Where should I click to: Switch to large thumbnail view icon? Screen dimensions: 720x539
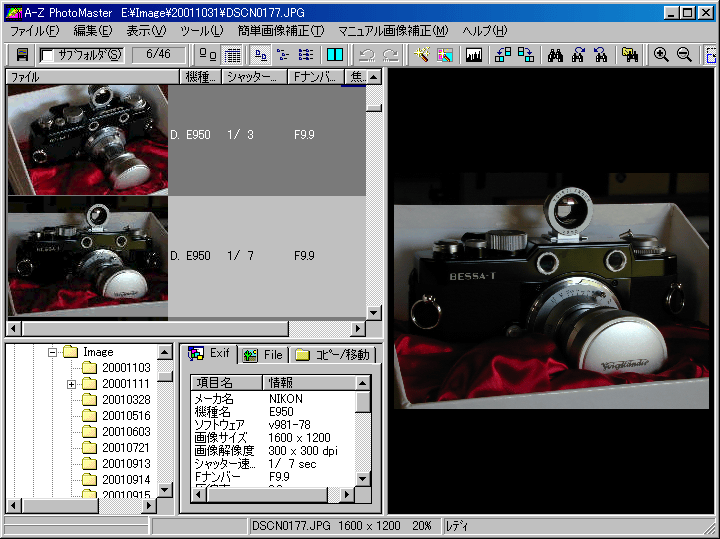coord(208,55)
